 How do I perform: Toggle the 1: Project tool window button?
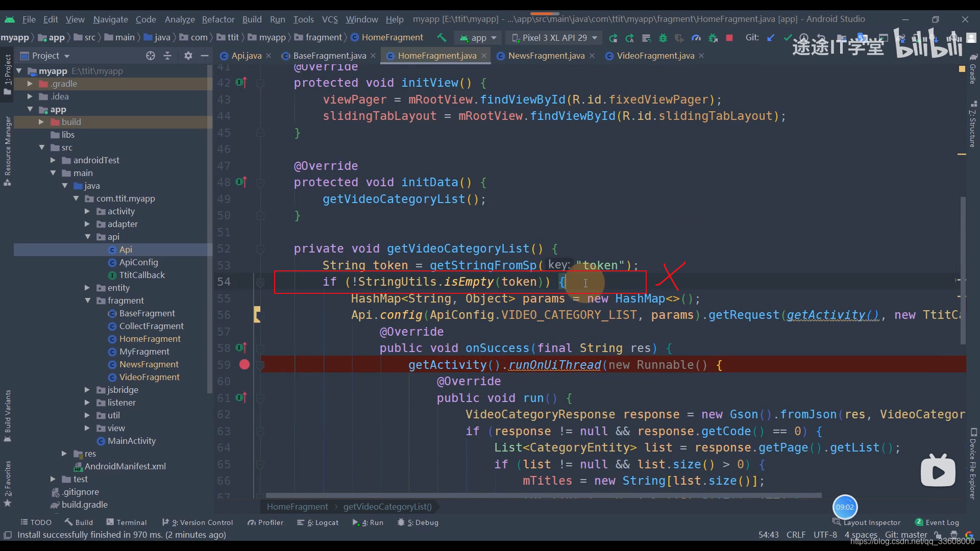(7, 74)
